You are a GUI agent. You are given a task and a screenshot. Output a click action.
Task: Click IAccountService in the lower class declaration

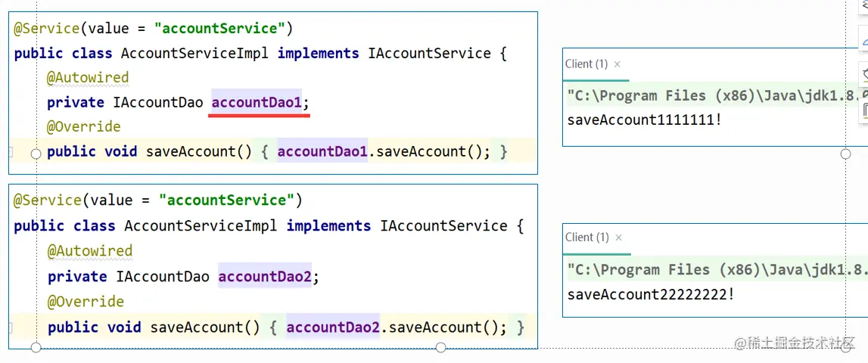(444, 226)
